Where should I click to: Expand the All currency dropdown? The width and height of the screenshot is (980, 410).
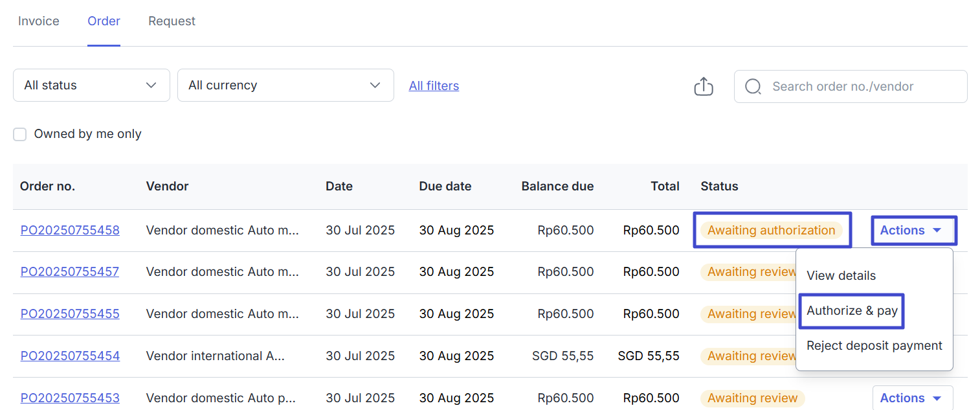pyautogui.click(x=285, y=85)
